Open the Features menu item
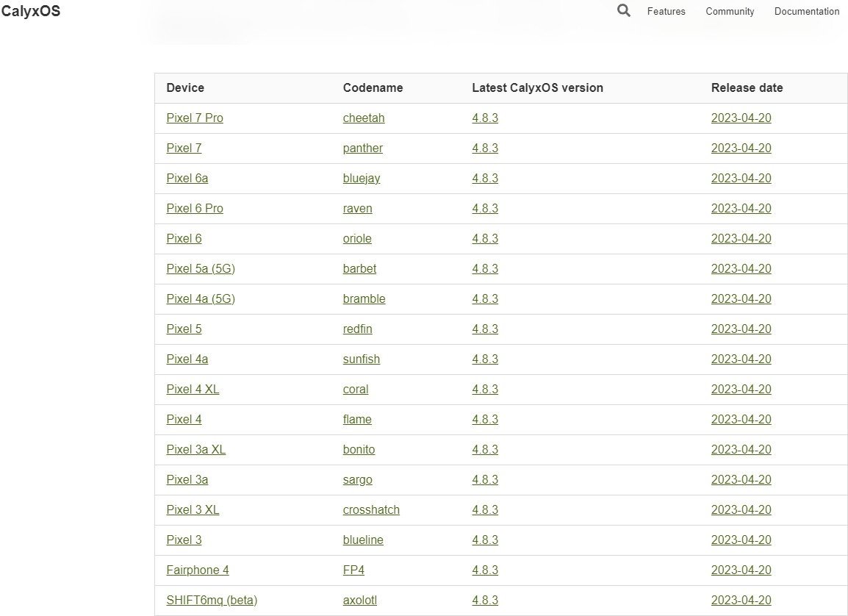This screenshot has width=848, height=616. click(666, 12)
